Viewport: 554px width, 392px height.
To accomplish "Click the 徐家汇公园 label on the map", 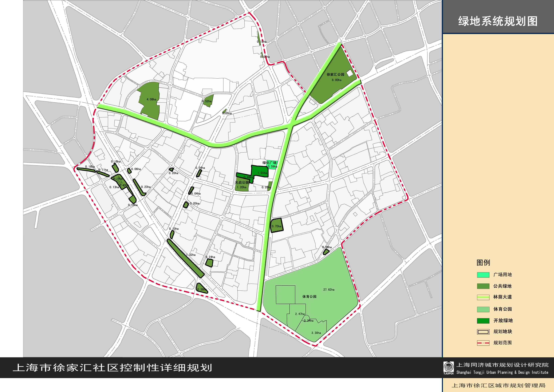I will click(x=335, y=74).
